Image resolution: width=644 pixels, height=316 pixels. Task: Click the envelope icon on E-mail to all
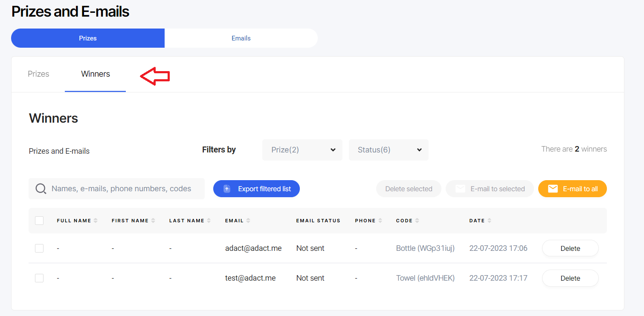pos(553,188)
